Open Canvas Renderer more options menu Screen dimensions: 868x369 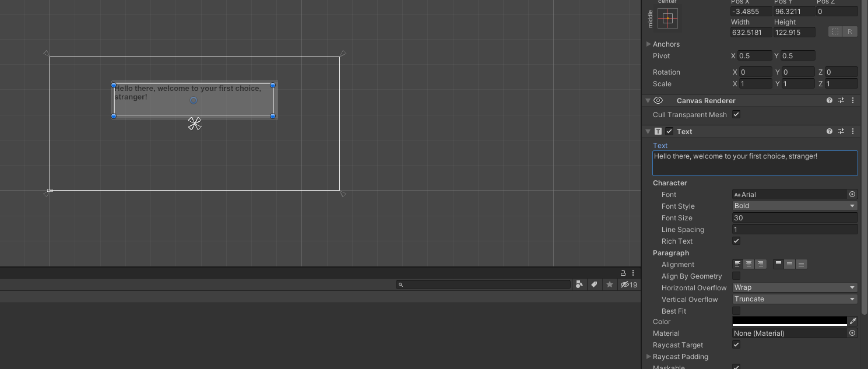[x=853, y=100]
